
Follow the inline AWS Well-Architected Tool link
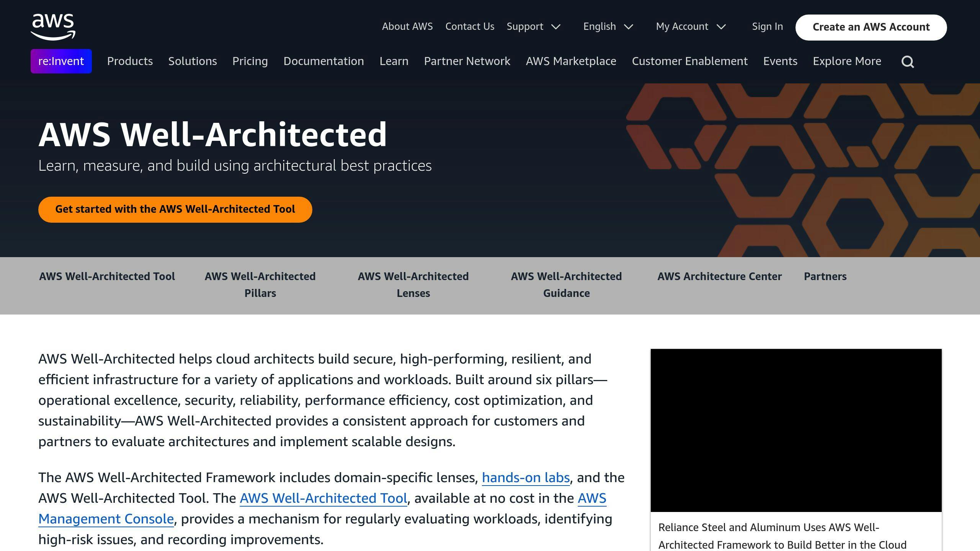pyautogui.click(x=323, y=498)
